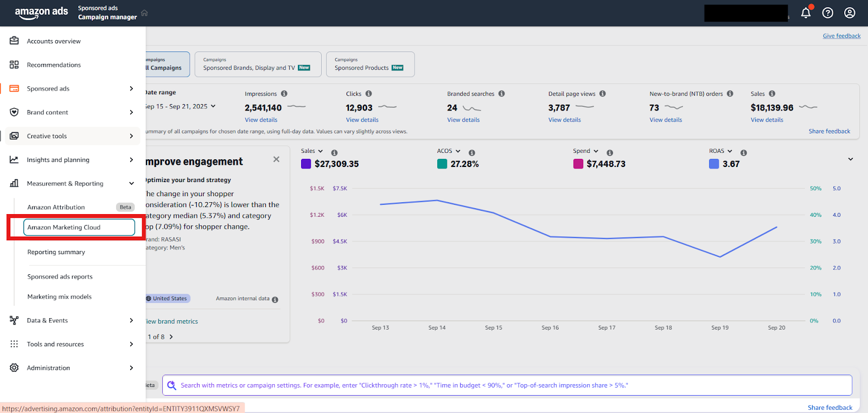Image resolution: width=868 pixels, height=413 pixels.
Task: Switch to Sponsored Products campaigns tab
Action: pos(370,64)
